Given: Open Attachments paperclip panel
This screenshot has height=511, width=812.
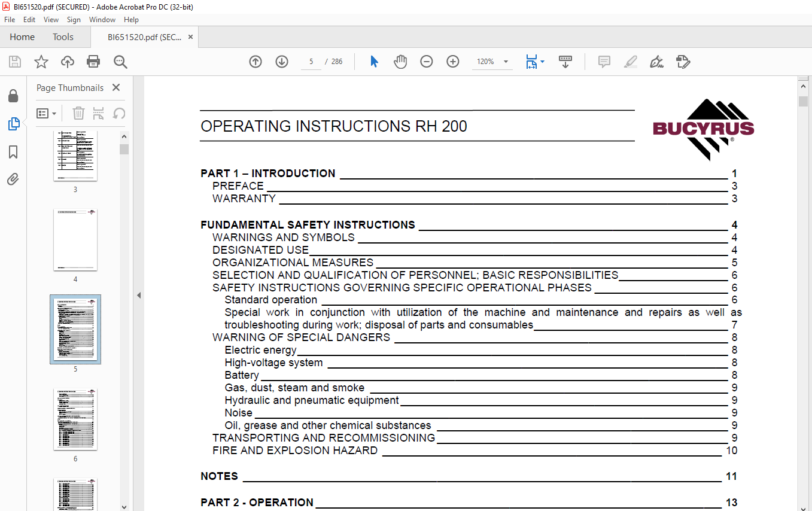Looking at the screenshot, I should click(13, 180).
